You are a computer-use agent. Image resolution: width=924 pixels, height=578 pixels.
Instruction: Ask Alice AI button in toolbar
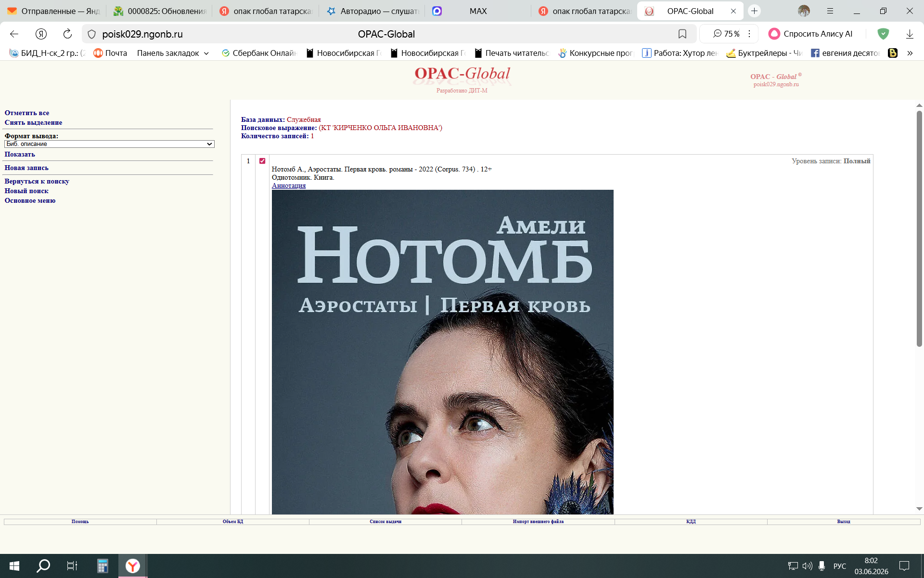click(x=810, y=34)
